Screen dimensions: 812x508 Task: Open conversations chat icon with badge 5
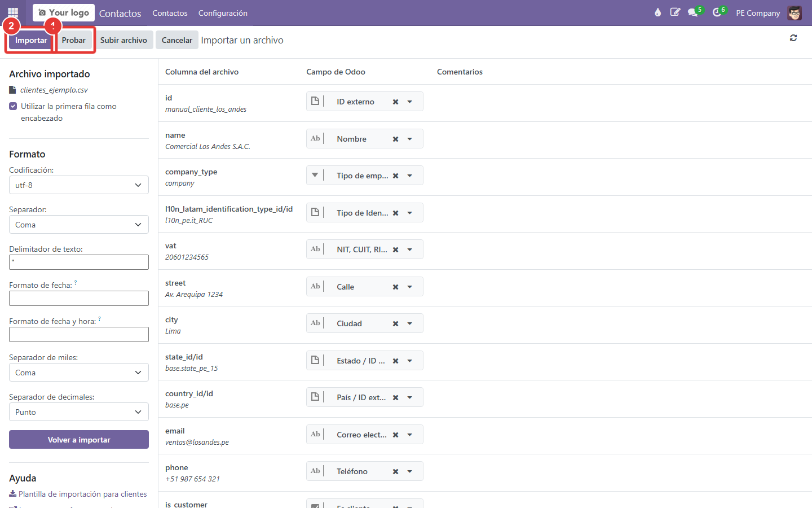click(x=694, y=12)
